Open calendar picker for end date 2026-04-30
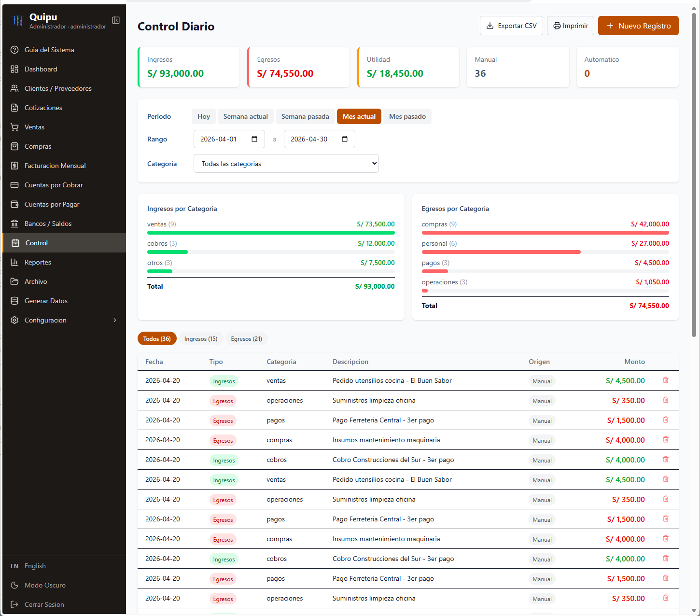The width and height of the screenshot is (700, 616). (x=345, y=139)
